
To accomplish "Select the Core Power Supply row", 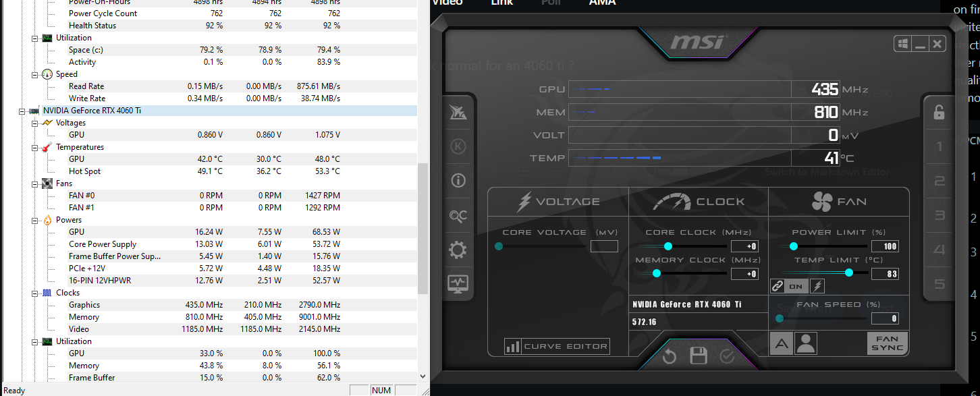I will (x=209, y=244).
